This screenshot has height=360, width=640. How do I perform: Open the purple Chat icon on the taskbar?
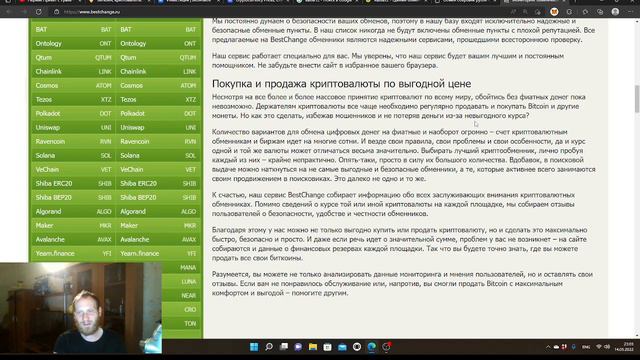pyautogui.click(x=298, y=347)
